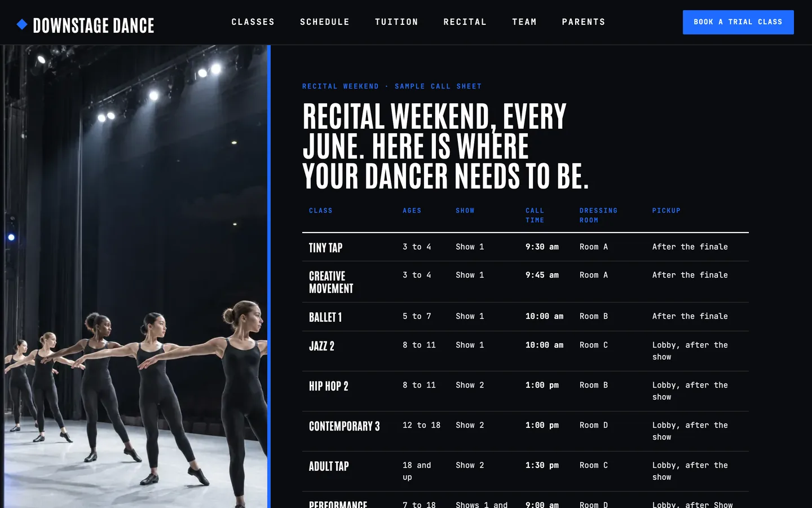Viewport: 812px width, 508px height.
Task: Click the 9:30 am call time
Action: pyautogui.click(x=542, y=247)
